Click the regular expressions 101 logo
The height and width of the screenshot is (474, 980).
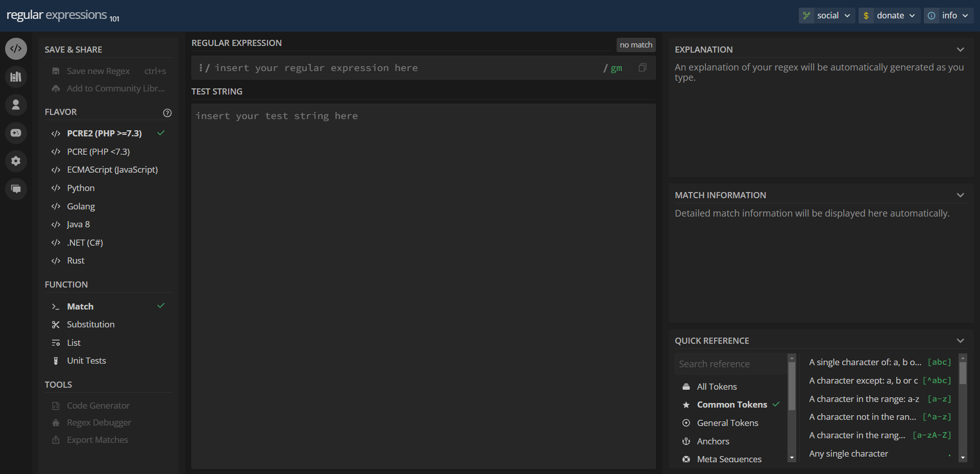63,15
